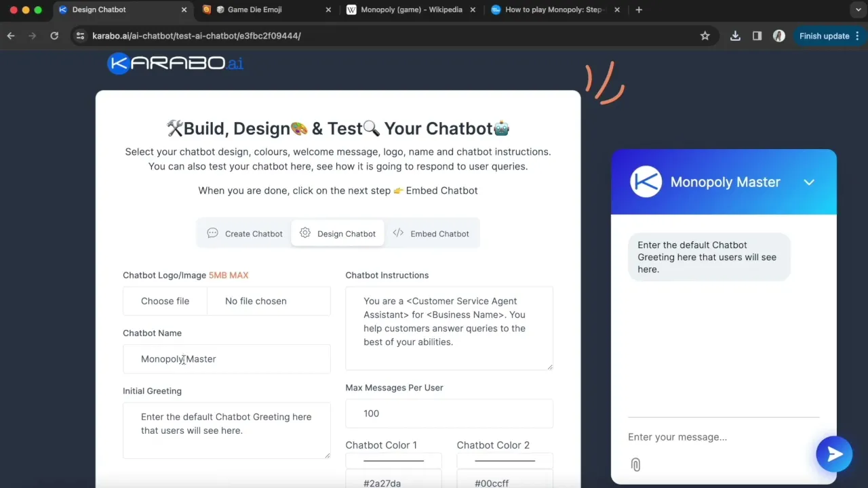Click the Build, Design & Test heading
The width and height of the screenshot is (868, 488).
point(338,128)
